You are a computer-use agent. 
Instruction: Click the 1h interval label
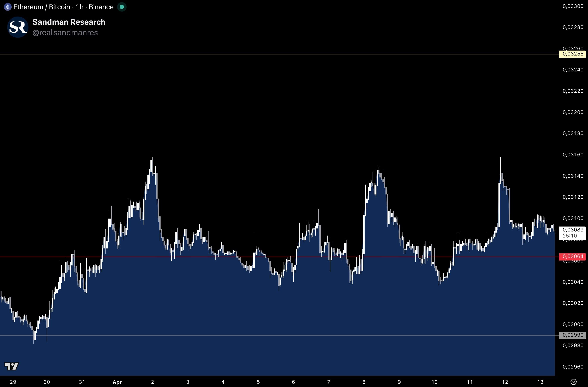coord(80,7)
